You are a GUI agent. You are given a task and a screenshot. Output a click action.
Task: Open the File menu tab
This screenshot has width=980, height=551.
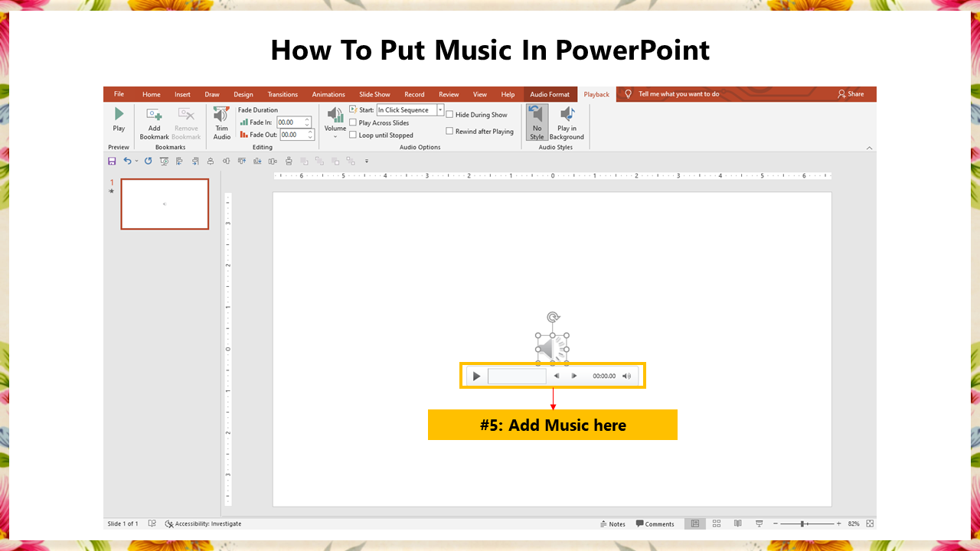[x=119, y=94]
